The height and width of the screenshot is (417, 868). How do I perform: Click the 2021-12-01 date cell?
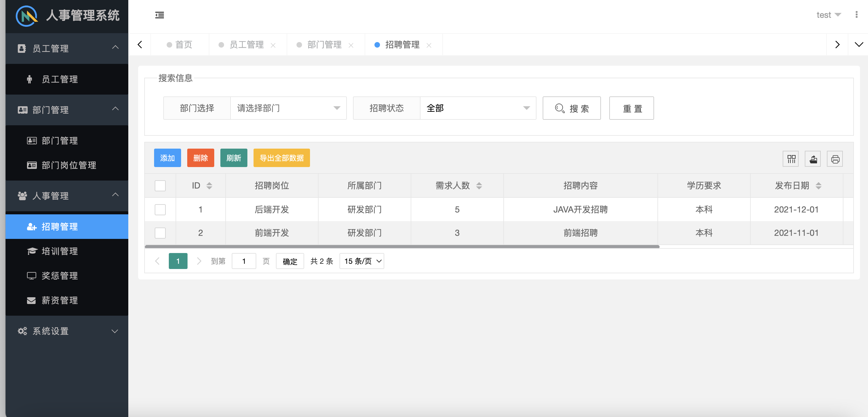[x=796, y=210]
